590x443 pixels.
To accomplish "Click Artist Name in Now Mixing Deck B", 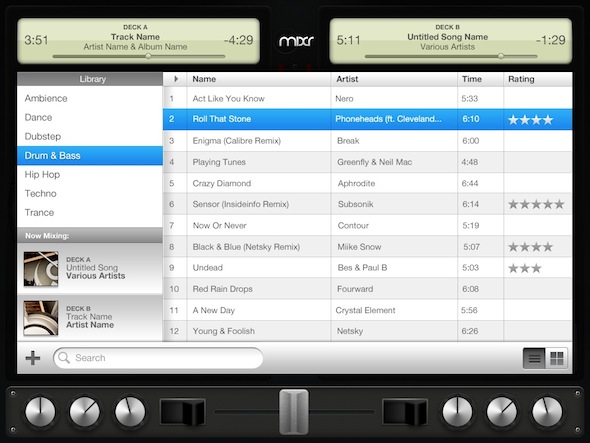I will pos(90,325).
